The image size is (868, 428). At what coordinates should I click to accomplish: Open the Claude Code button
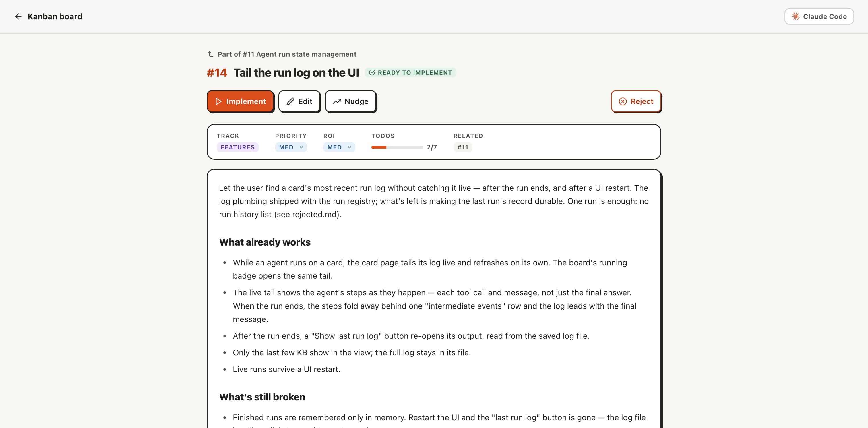(x=819, y=17)
